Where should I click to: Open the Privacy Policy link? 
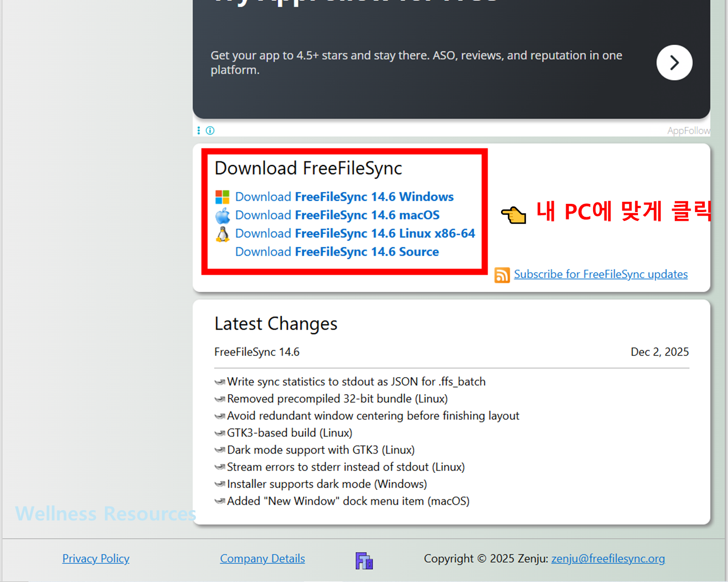click(x=96, y=559)
